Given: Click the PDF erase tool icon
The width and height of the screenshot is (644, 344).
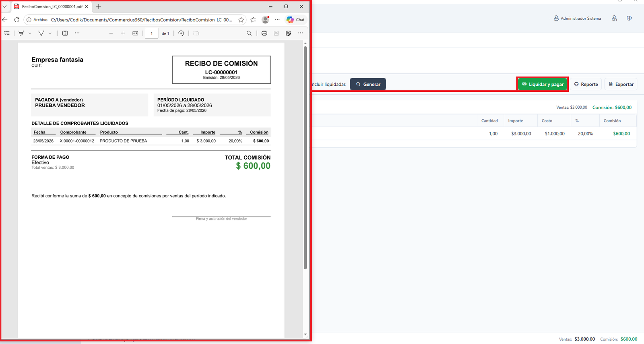Looking at the screenshot, I should pyautogui.click(x=41, y=33).
